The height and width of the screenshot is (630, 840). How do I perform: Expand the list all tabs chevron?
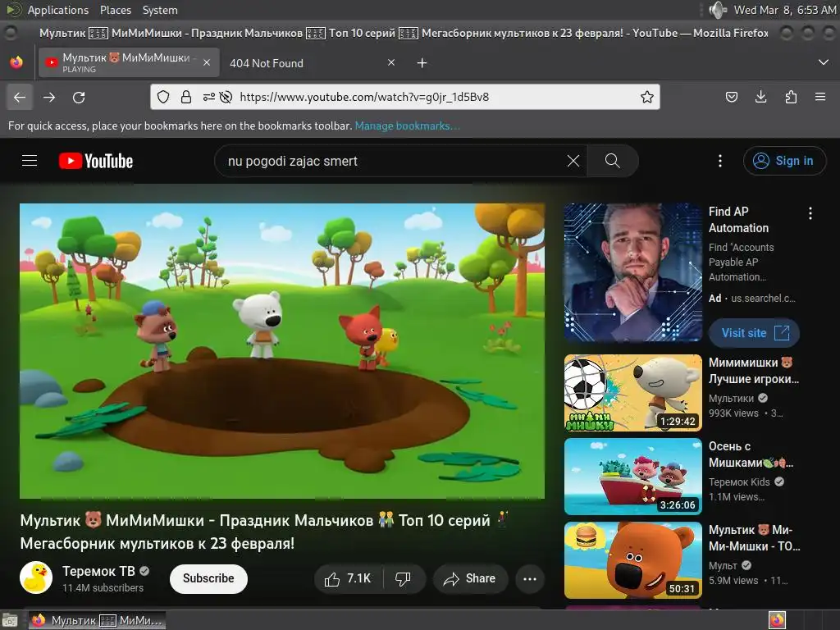tap(824, 62)
